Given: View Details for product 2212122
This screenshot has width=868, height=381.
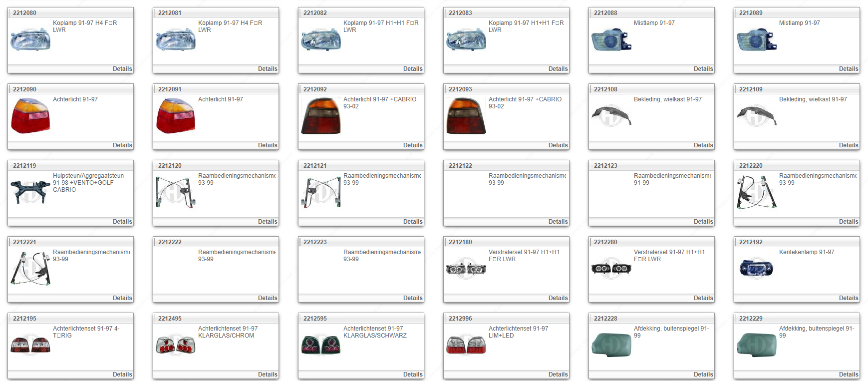Looking at the screenshot, I should coord(558,222).
